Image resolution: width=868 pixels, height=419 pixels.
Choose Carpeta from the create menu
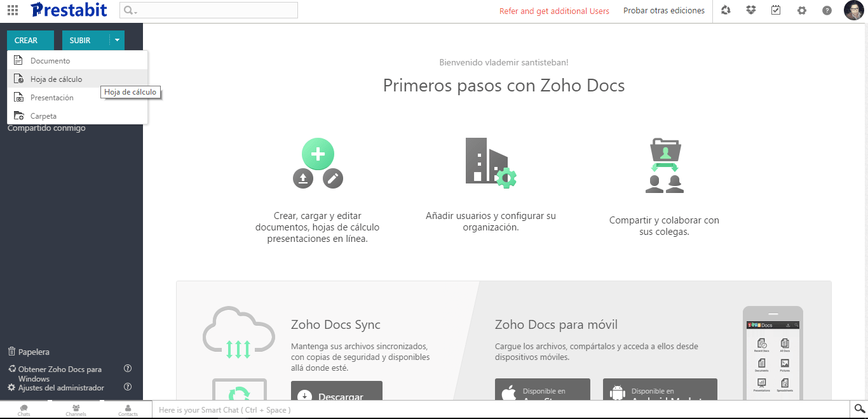pos(78,116)
